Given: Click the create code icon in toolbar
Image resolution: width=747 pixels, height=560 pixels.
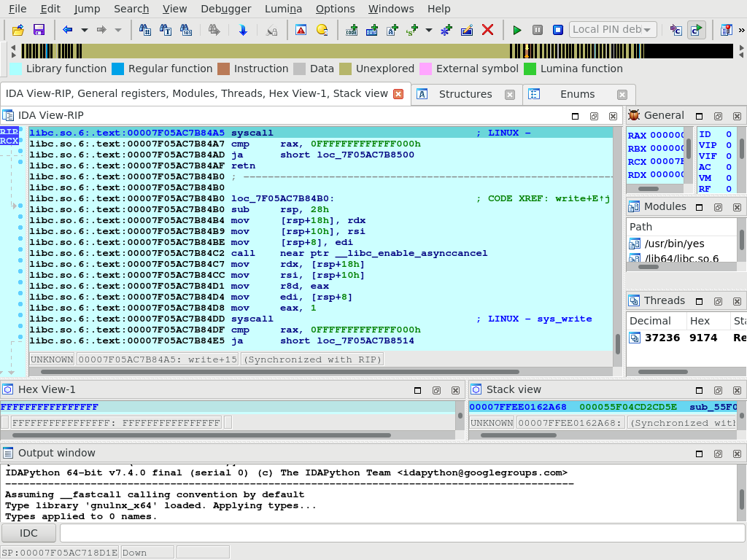Looking at the screenshot, I should pyautogui.click(x=352, y=30).
